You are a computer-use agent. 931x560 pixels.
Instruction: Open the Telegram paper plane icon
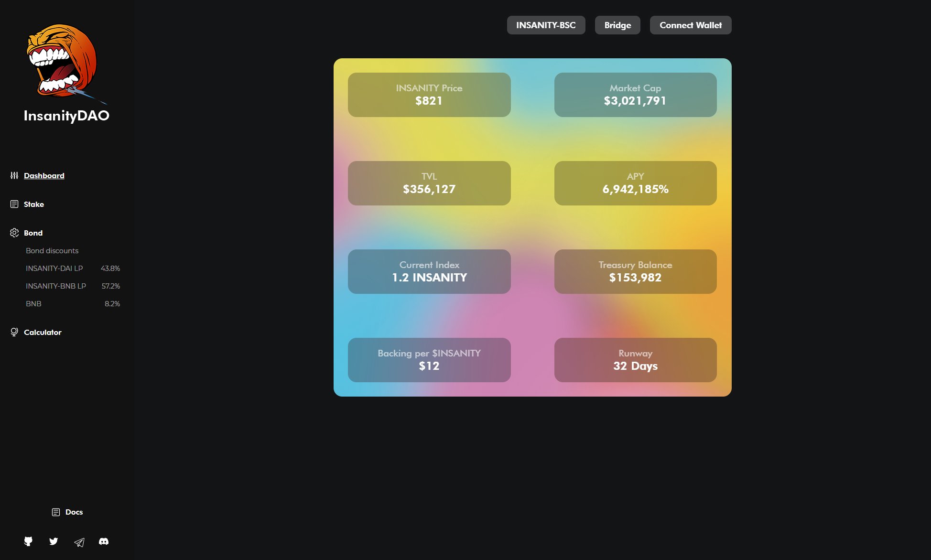[79, 542]
